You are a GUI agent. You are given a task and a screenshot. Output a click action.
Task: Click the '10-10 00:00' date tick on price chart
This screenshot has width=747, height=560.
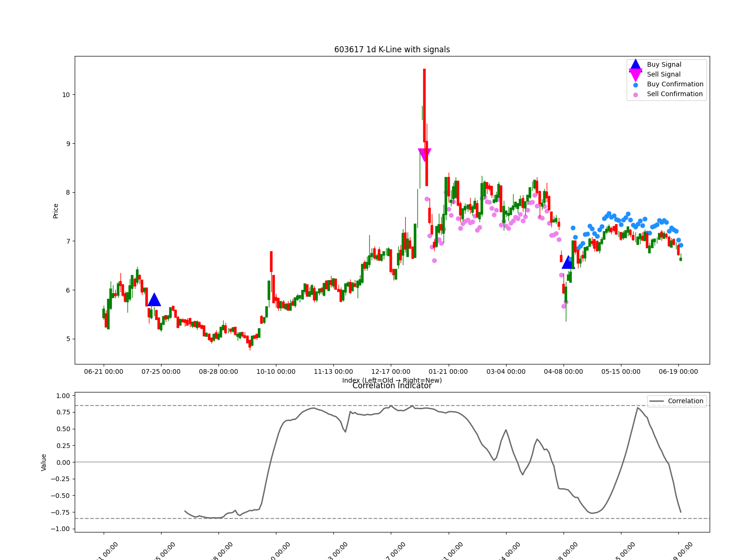276,372
